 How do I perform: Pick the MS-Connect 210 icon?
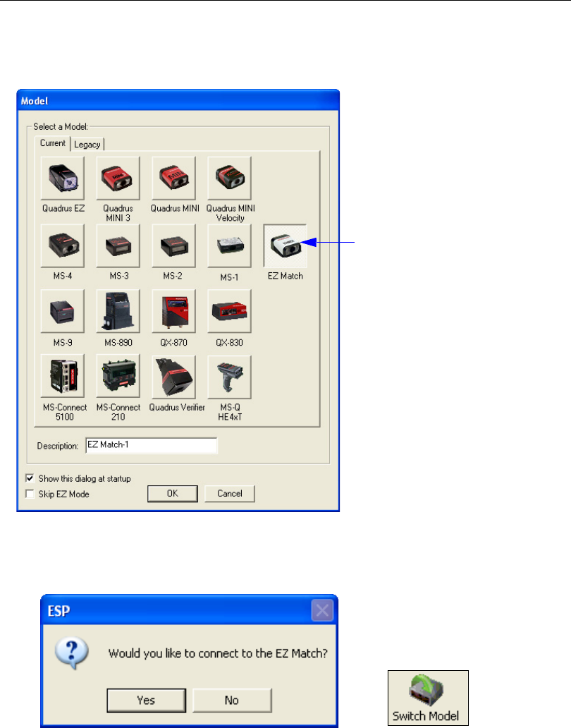(x=118, y=377)
